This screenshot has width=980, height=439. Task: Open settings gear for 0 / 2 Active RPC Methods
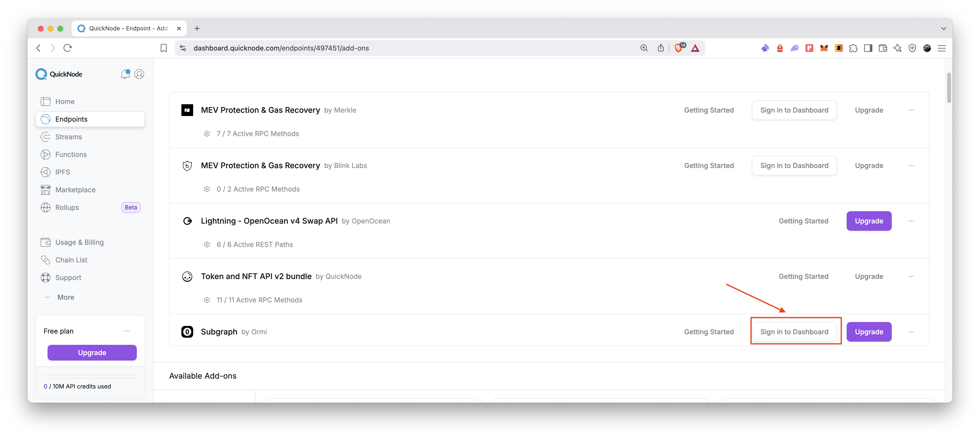[207, 189]
